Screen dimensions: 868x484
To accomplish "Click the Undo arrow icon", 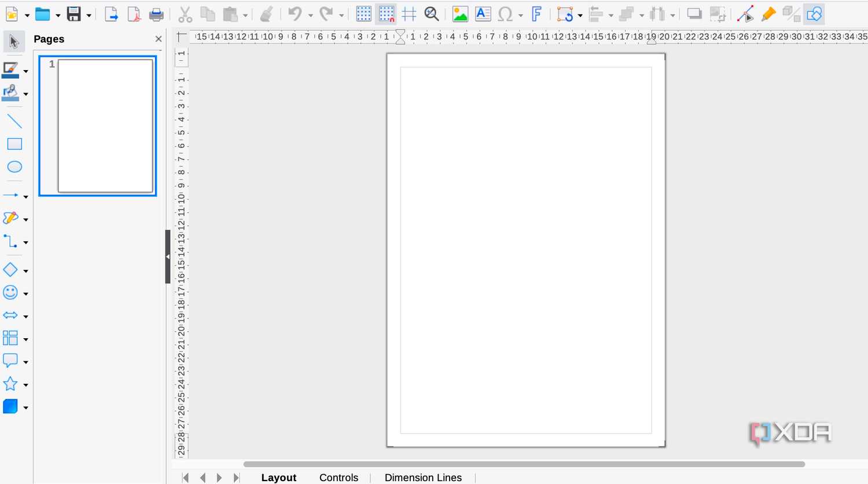I will [295, 14].
